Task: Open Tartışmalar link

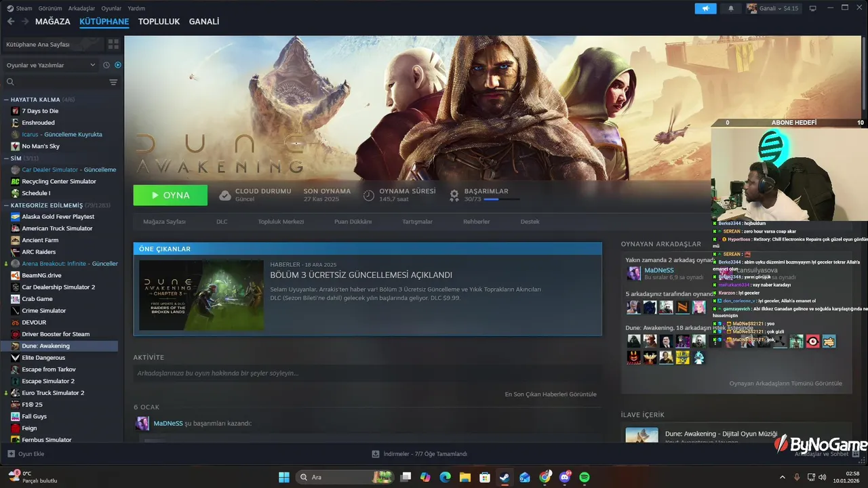Action: (x=417, y=222)
